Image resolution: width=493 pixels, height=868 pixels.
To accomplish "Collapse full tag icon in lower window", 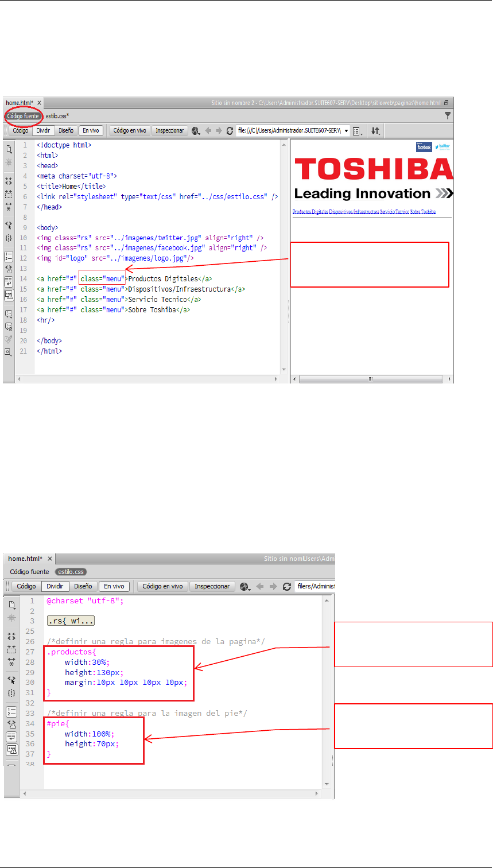I will (x=10, y=636).
